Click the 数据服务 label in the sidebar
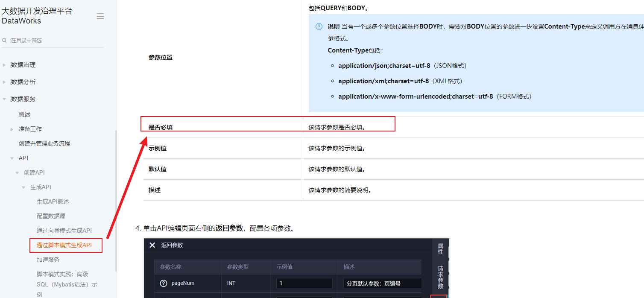 click(x=23, y=99)
